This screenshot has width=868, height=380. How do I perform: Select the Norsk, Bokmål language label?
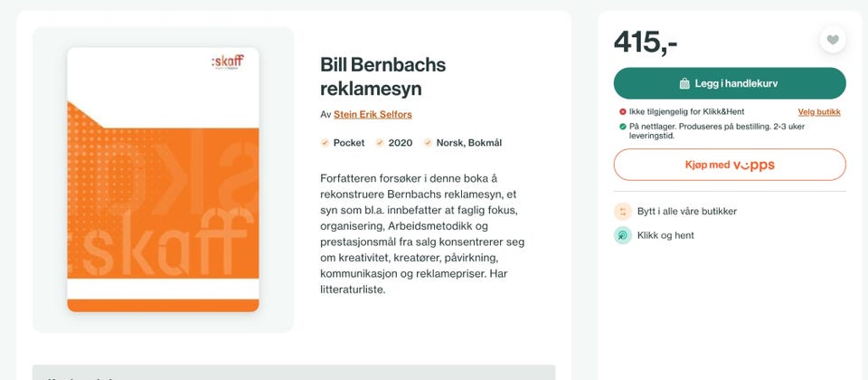click(x=468, y=143)
